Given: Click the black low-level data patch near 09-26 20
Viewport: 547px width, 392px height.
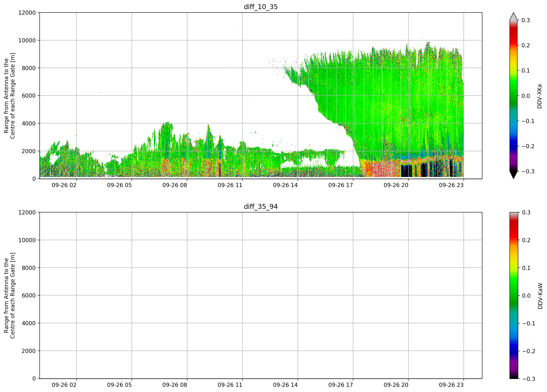Looking at the screenshot, I should point(406,171).
